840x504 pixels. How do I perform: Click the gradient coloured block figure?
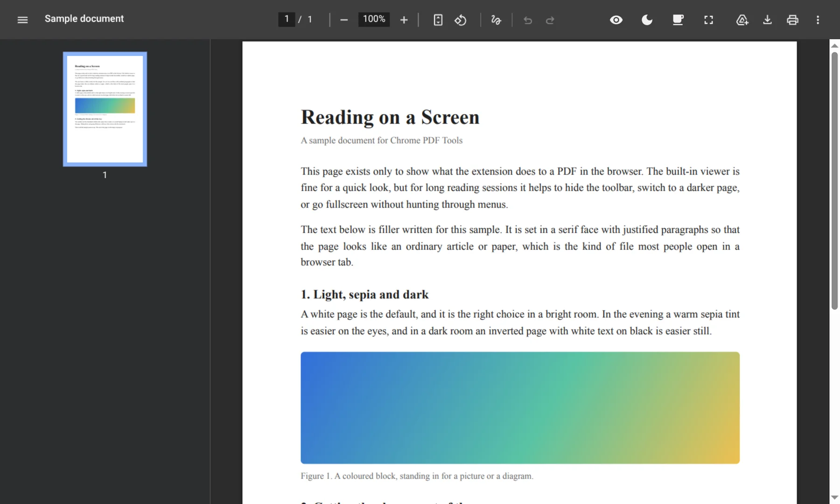[520, 408]
